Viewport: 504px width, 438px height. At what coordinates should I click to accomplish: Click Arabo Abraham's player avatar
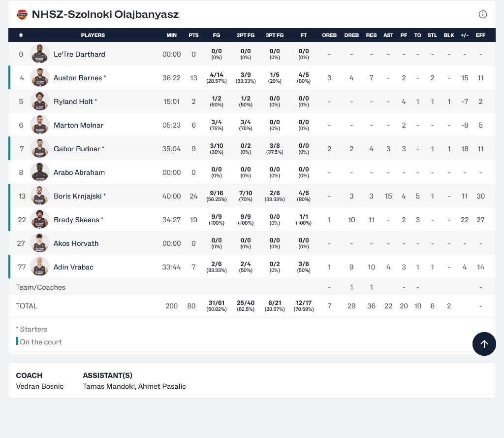point(40,172)
